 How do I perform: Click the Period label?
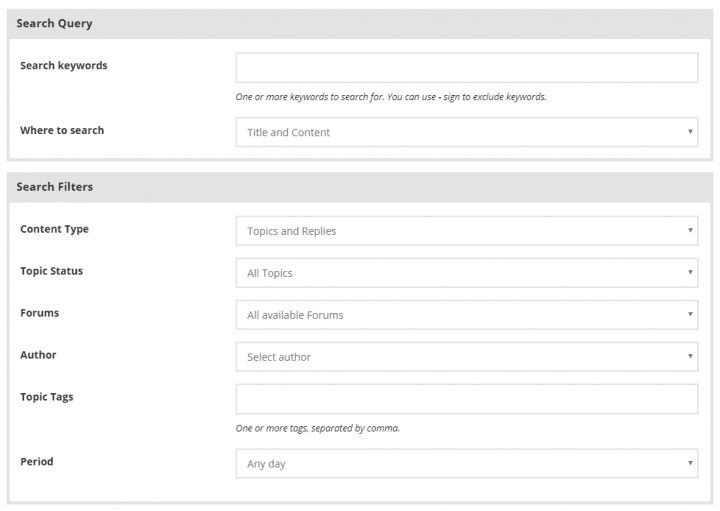click(37, 461)
